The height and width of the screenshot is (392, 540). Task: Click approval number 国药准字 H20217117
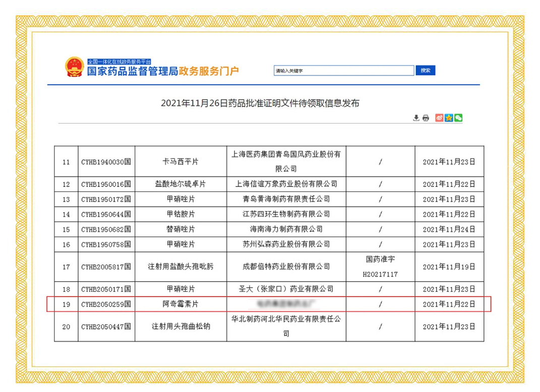click(x=380, y=267)
